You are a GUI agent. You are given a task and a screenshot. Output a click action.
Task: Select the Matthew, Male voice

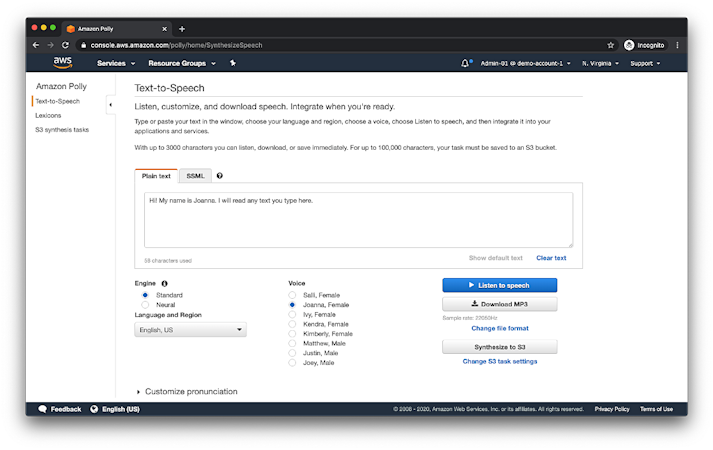292,343
